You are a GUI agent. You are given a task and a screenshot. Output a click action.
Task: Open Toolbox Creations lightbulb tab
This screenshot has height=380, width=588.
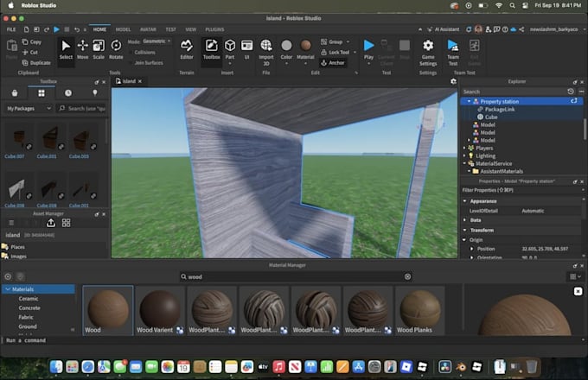(x=95, y=93)
